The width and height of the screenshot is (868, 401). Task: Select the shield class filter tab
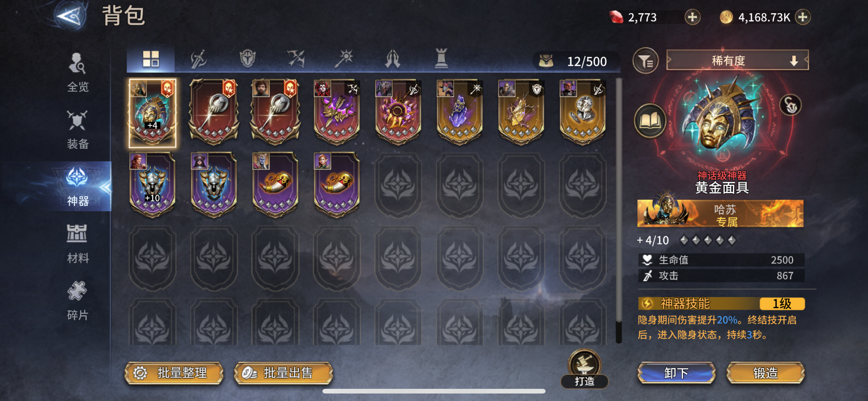247,59
